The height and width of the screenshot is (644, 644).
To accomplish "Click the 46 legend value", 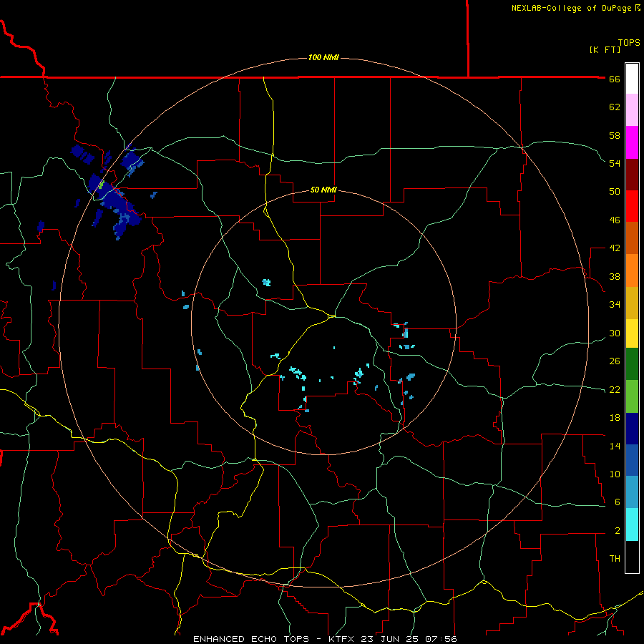I will (615, 220).
